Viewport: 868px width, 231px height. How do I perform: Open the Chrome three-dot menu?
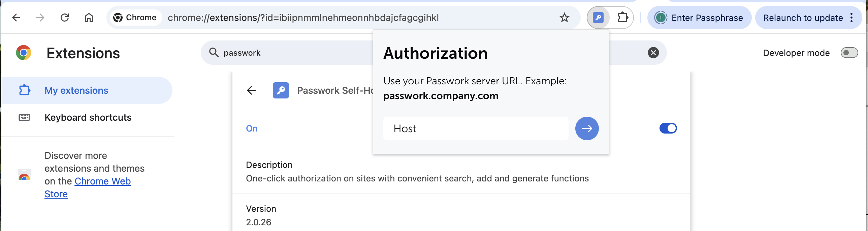(x=851, y=18)
